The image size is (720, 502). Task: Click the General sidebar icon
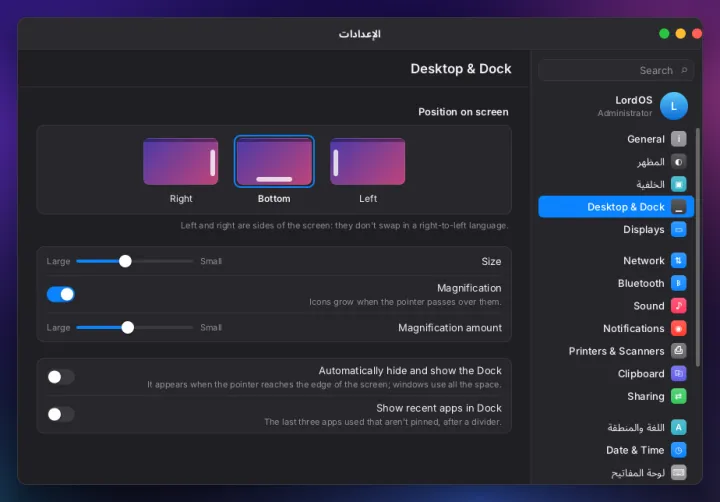coord(678,139)
